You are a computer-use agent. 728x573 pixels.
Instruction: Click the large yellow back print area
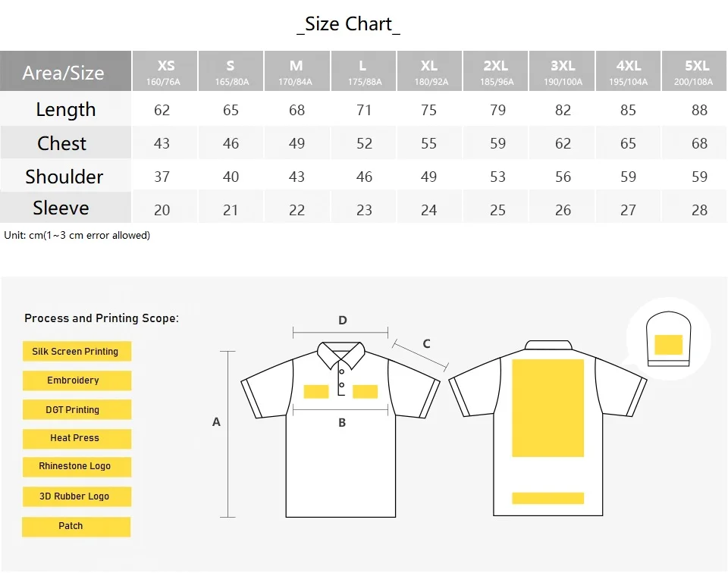coord(548,408)
